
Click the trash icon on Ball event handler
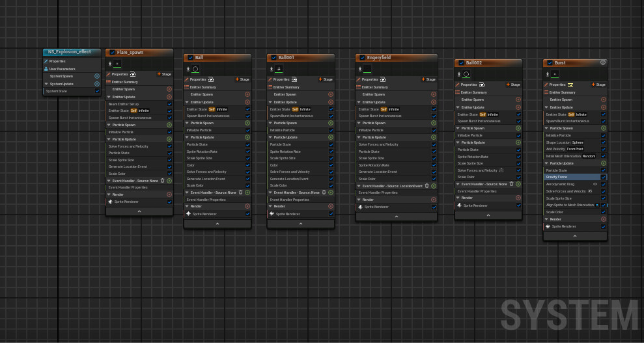[x=241, y=192]
